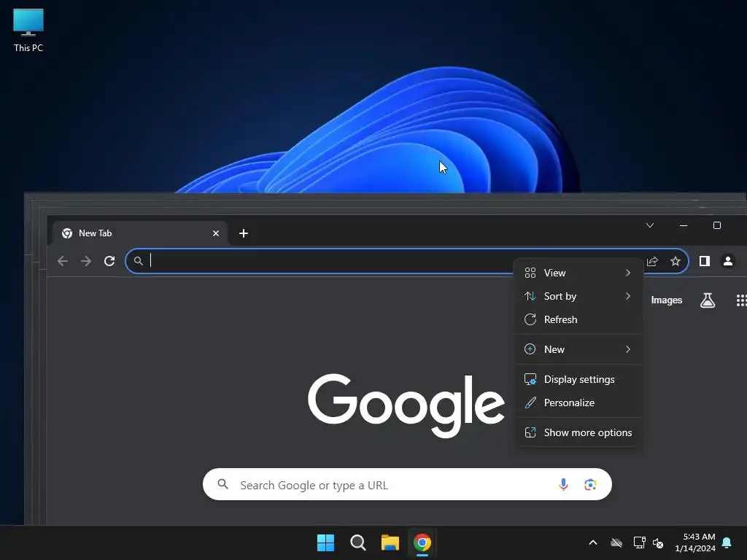Viewport: 747px width, 560px height.
Task: Expand New submenu in context menu
Action: pyautogui.click(x=578, y=349)
